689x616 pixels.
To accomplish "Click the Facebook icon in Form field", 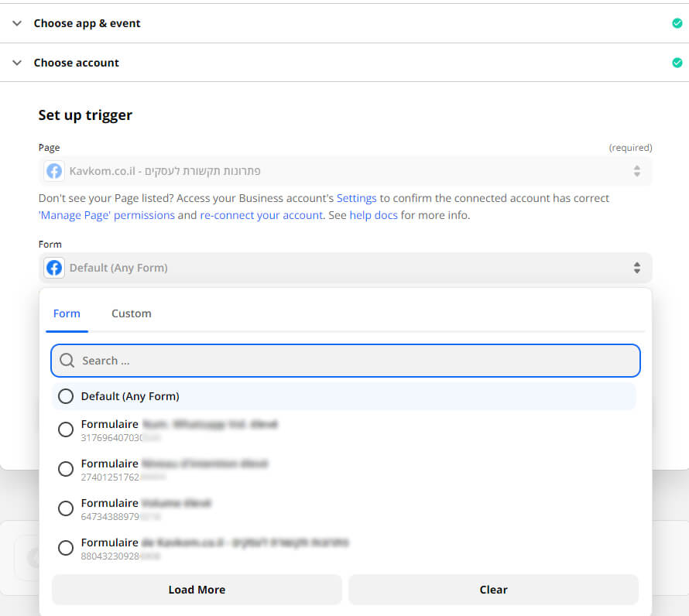I will (54, 269).
